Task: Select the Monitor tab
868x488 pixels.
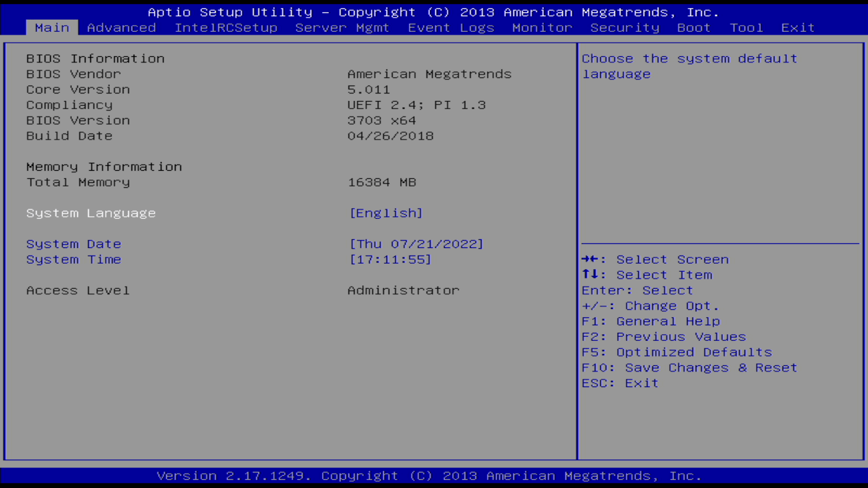Action: click(542, 28)
